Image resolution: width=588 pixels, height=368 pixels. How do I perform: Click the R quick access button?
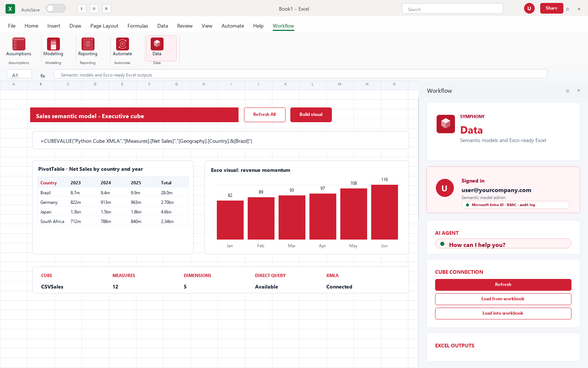107,8
